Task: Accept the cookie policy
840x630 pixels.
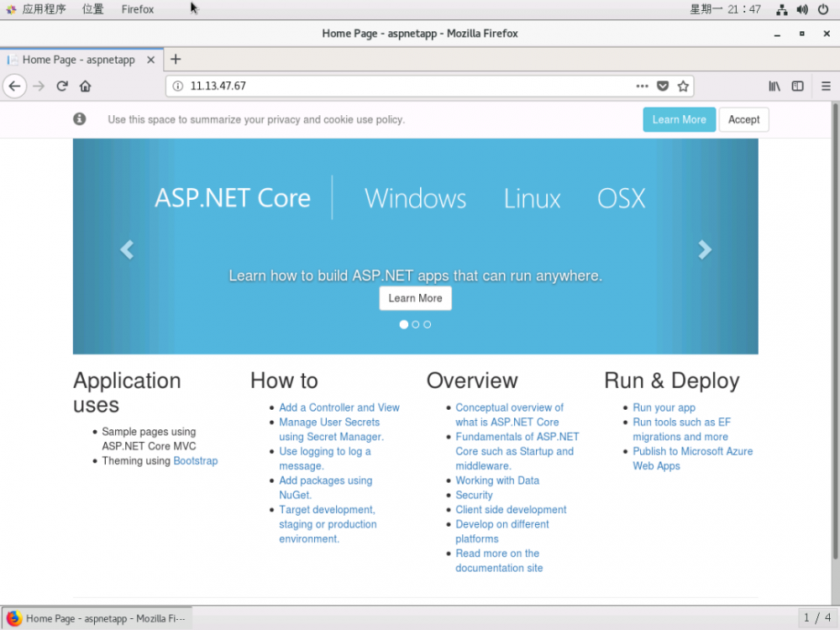Action: tap(743, 119)
